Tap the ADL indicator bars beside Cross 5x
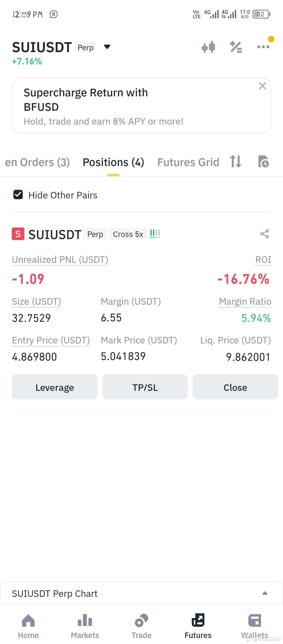283x644 pixels. point(155,234)
